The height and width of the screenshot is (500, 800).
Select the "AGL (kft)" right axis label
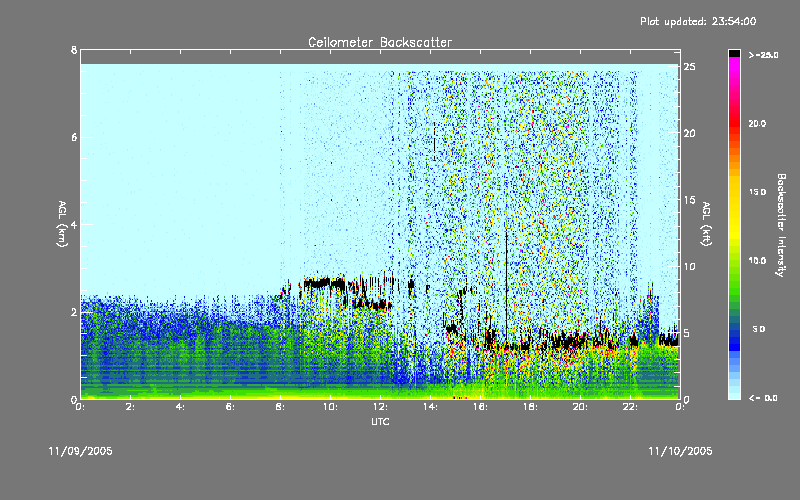pos(706,224)
